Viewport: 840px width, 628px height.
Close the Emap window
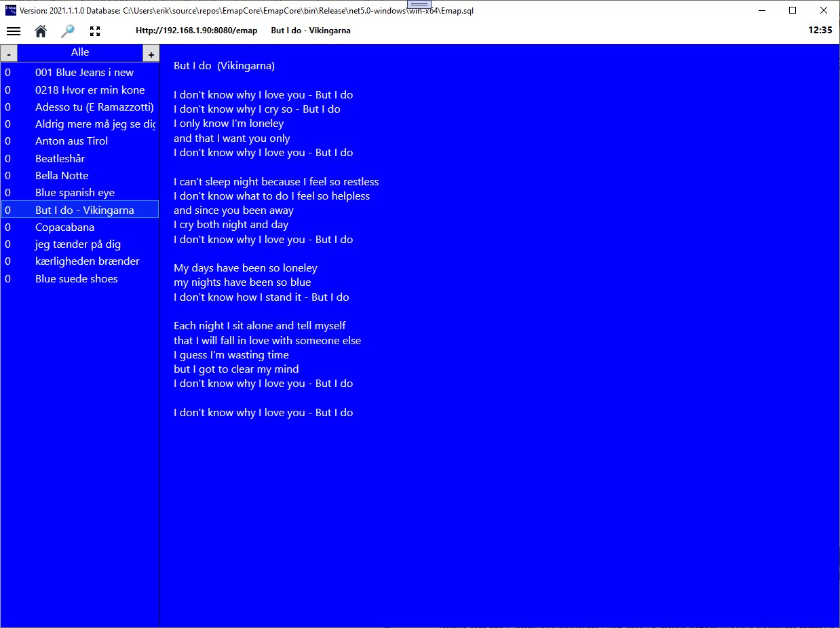(x=824, y=10)
